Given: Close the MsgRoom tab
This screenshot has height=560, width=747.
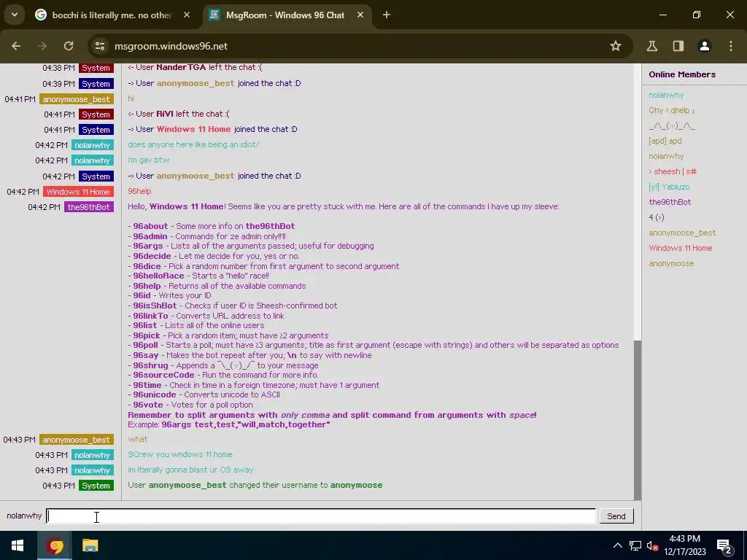Looking at the screenshot, I should (360, 15).
